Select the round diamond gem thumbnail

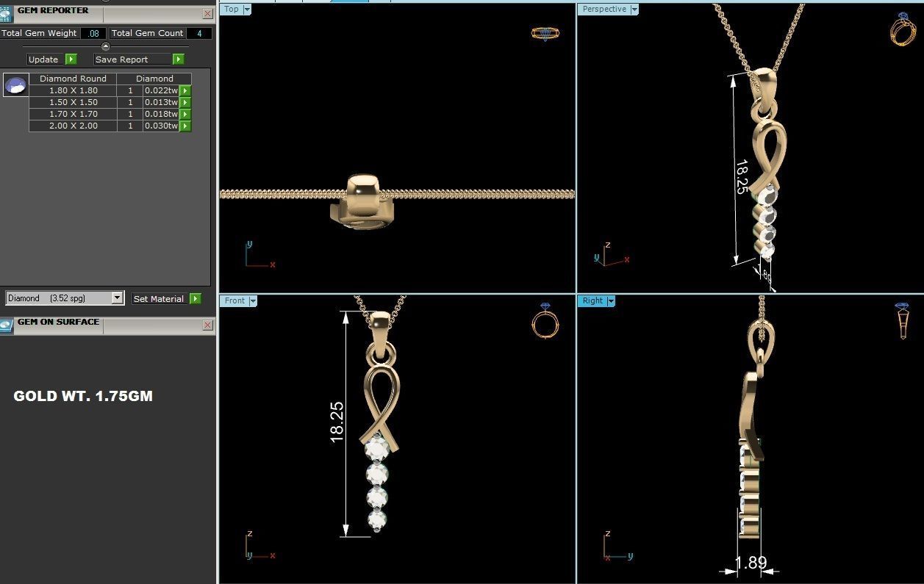point(15,85)
